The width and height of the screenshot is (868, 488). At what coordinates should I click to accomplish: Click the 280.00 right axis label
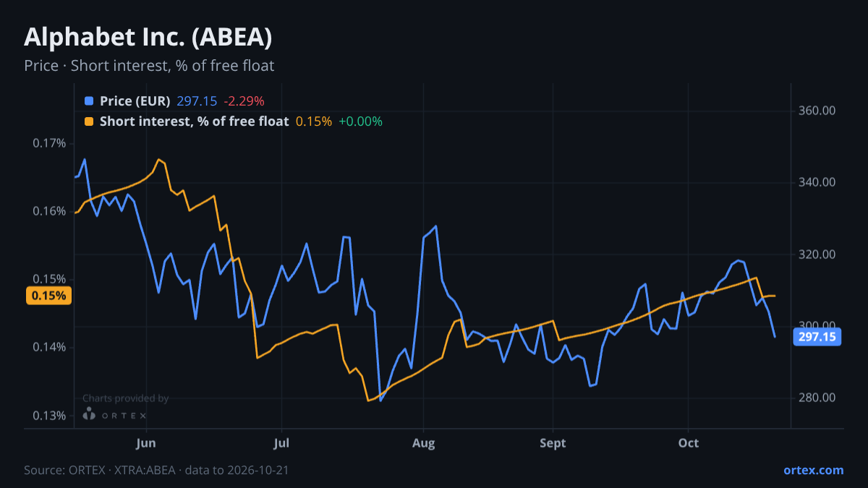(818, 398)
